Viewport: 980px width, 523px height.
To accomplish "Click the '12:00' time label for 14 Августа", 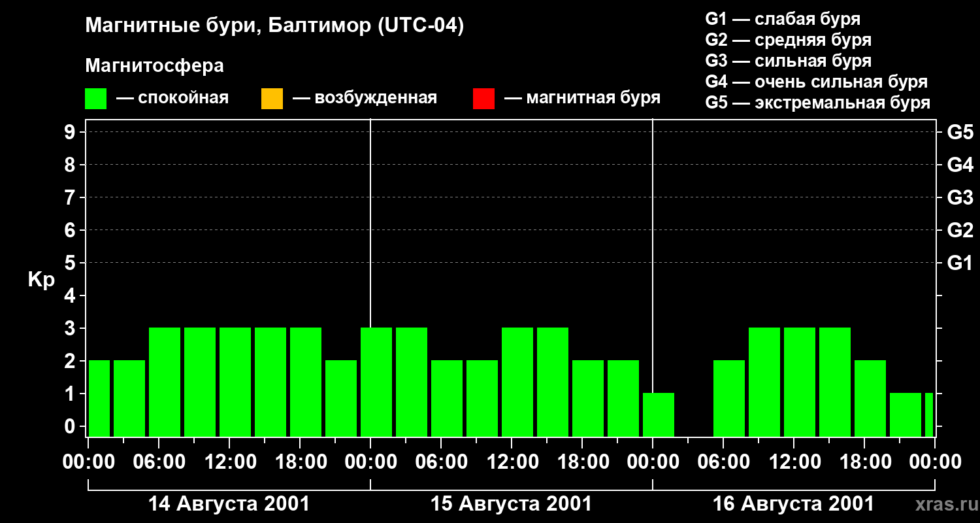I will pos(229,462).
